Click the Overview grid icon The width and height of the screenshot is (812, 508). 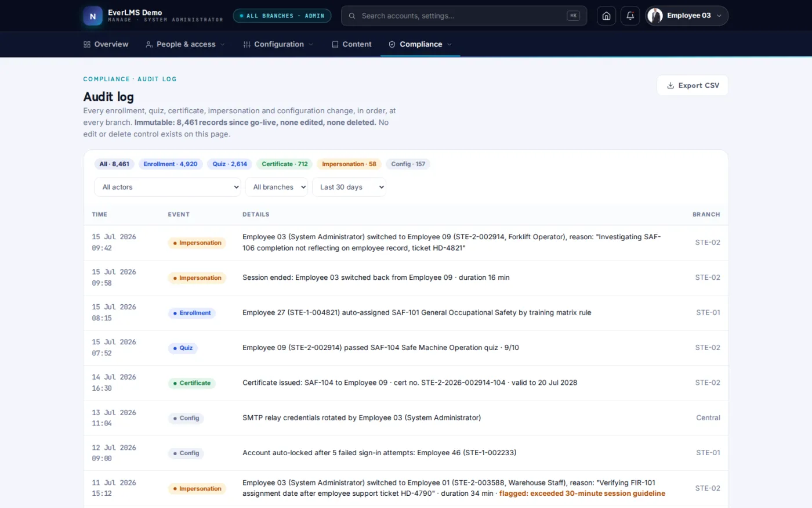click(87, 44)
